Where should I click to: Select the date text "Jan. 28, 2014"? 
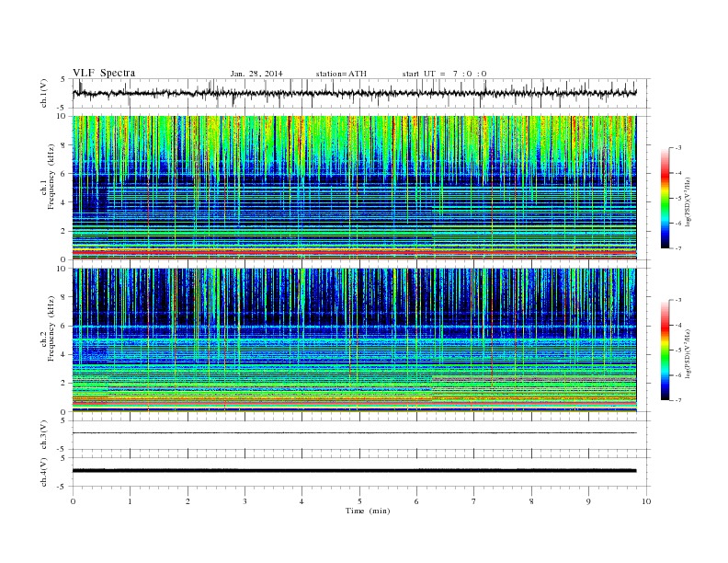256,74
